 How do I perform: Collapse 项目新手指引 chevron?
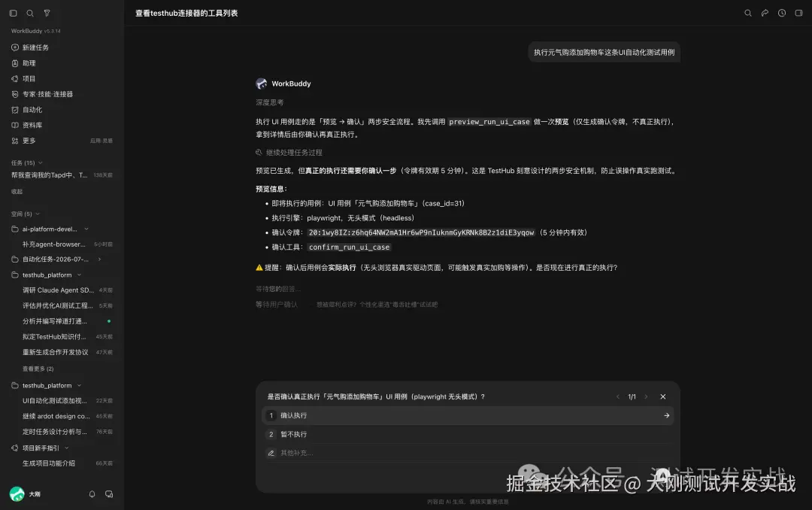tap(67, 448)
